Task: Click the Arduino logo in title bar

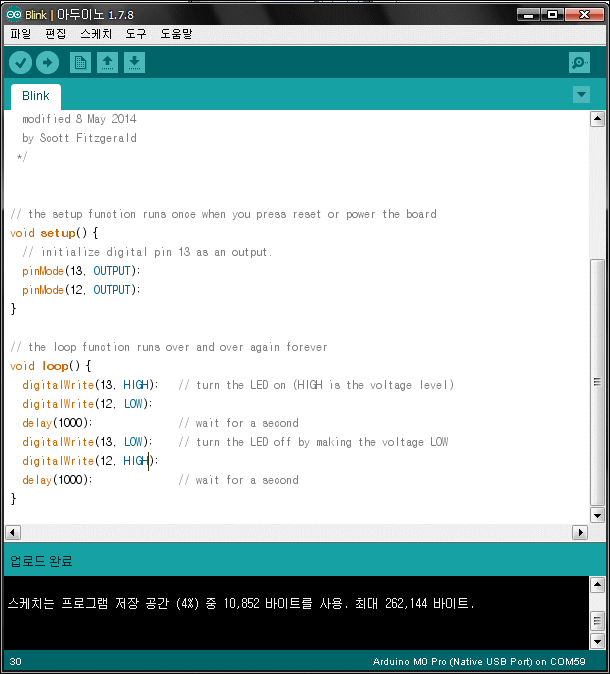Action: (14, 14)
